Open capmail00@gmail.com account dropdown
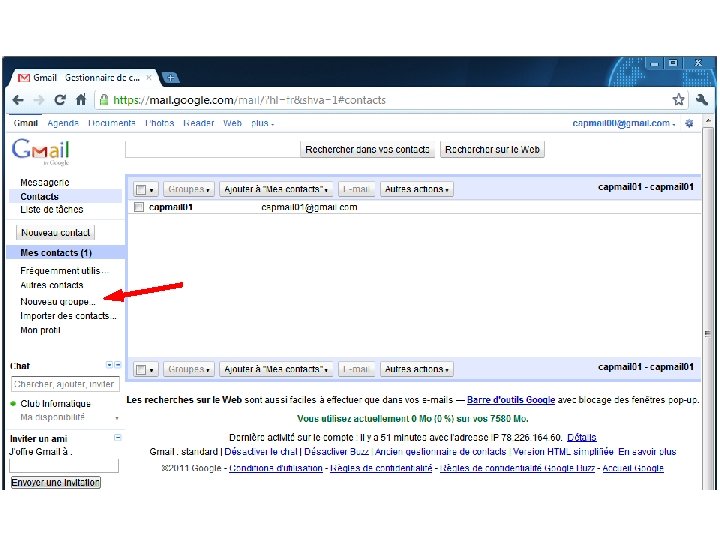The height and width of the screenshot is (540, 720). (624, 123)
